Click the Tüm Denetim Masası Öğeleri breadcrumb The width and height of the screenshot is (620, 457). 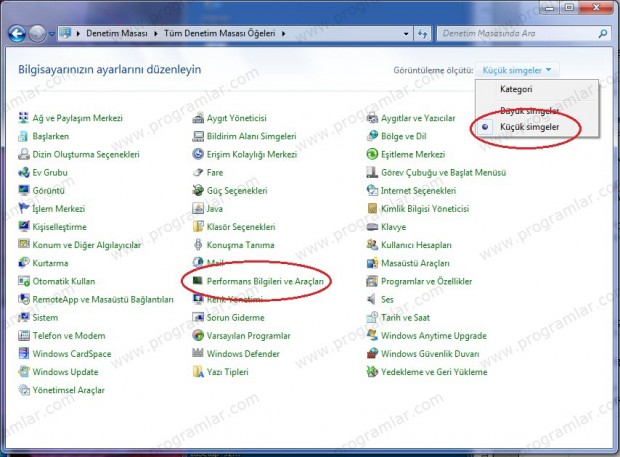219,34
